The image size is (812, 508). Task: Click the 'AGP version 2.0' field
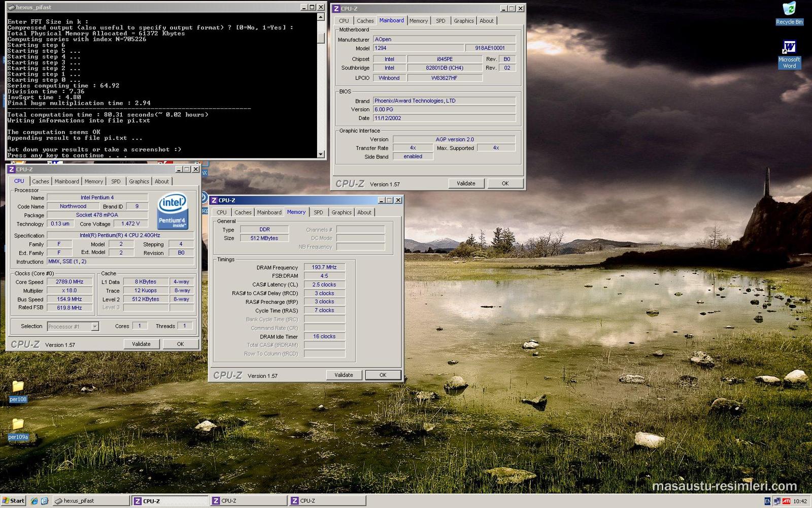pyautogui.click(x=454, y=139)
